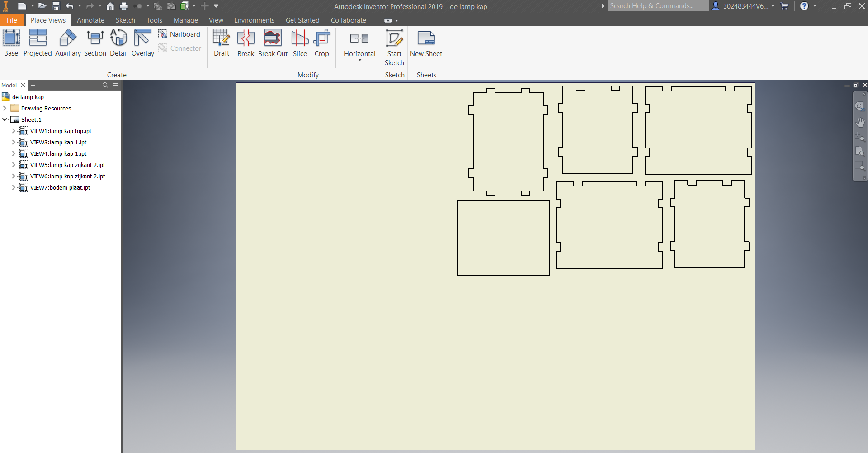The image size is (868, 453).
Task: Expand the Drawing Resources folder
Action: [x=5, y=108]
